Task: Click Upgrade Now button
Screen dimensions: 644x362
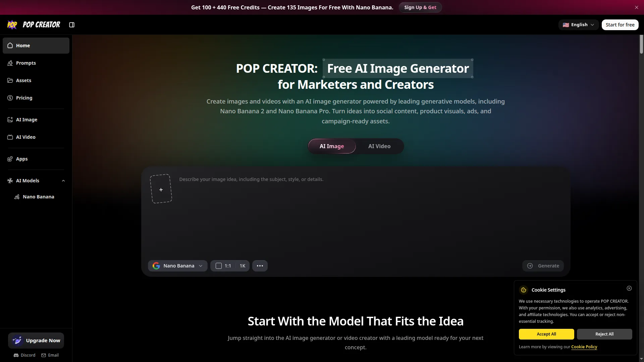Action: pyautogui.click(x=36, y=341)
